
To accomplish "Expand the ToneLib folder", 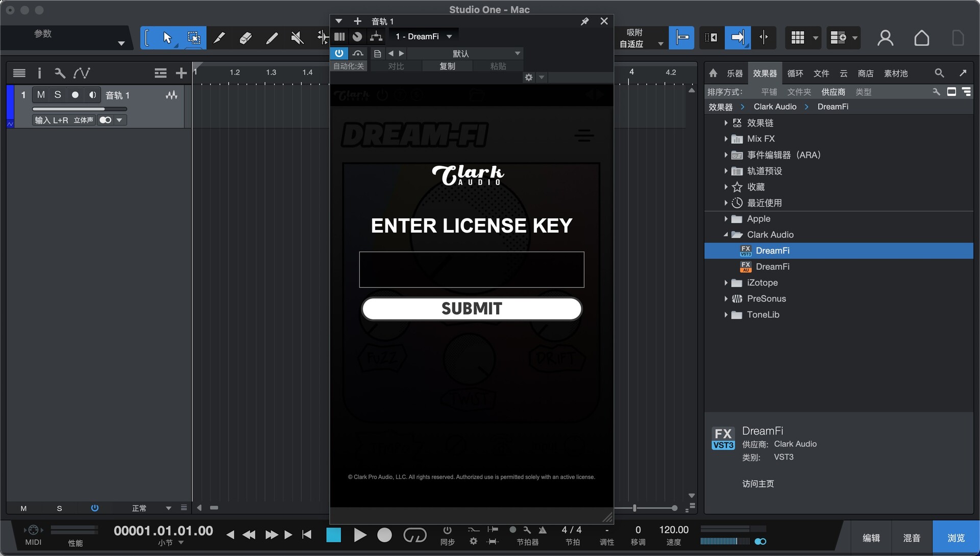I will (725, 315).
